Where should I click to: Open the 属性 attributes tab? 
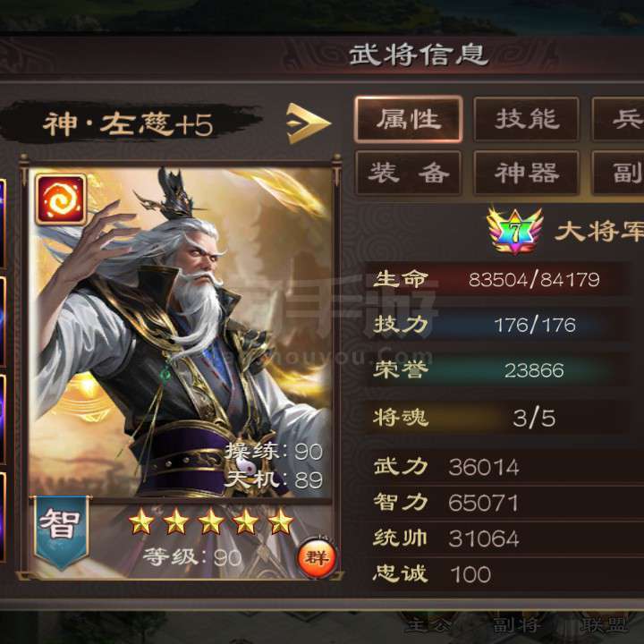[x=409, y=120]
